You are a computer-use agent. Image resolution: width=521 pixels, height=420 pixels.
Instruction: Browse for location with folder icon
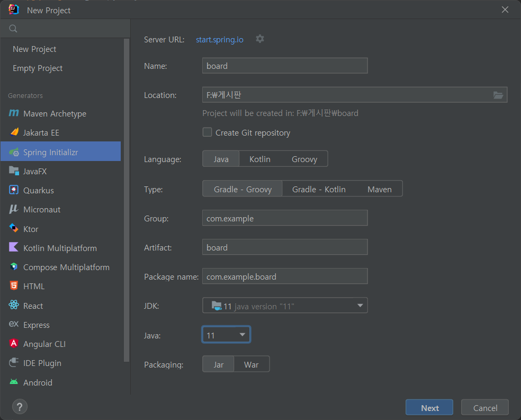pyautogui.click(x=498, y=95)
